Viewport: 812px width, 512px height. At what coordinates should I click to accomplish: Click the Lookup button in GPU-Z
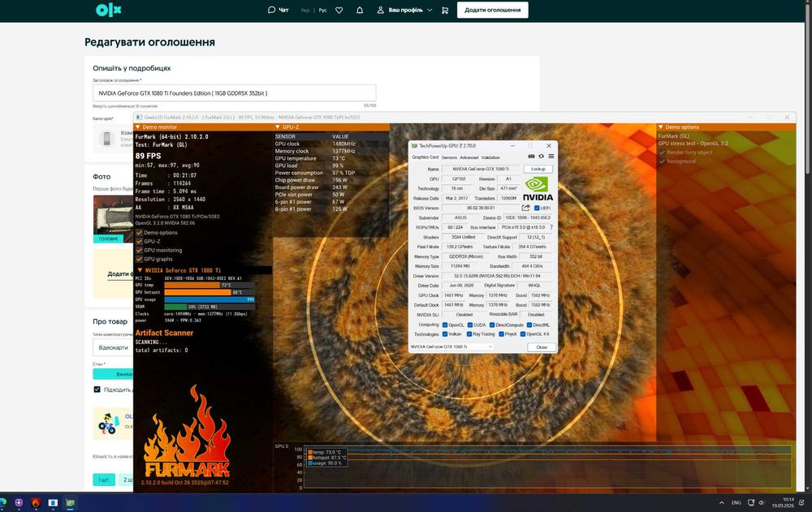coord(538,169)
